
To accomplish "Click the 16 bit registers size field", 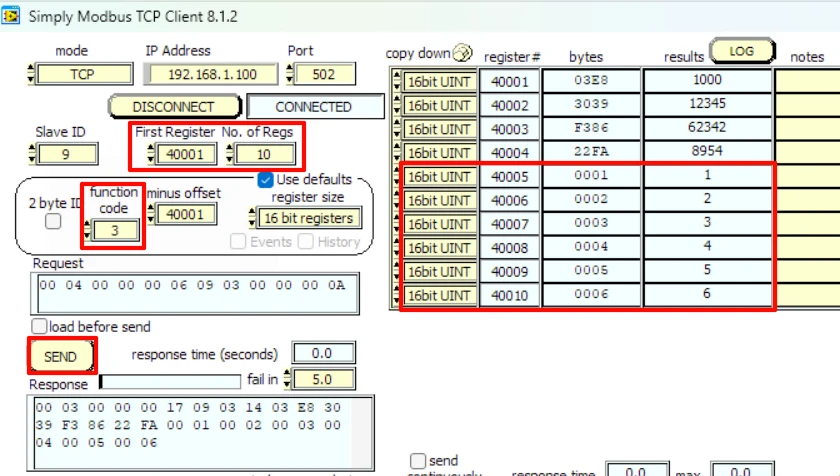I will [309, 218].
